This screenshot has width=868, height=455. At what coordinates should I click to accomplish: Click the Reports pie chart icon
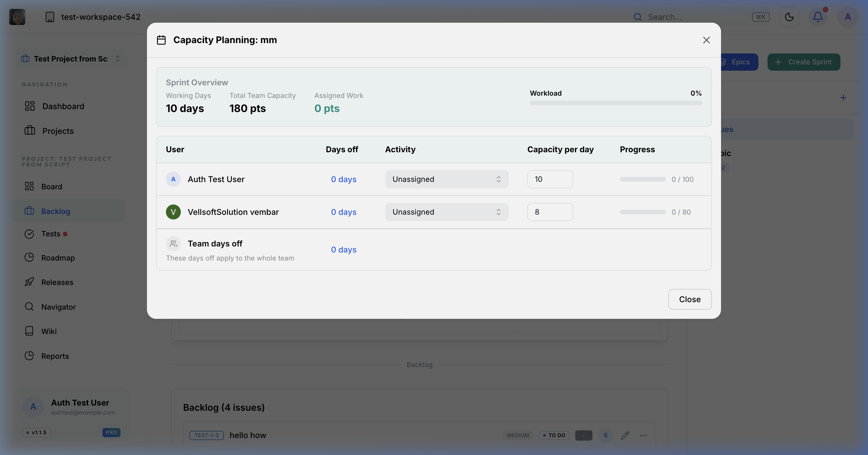coord(29,356)
